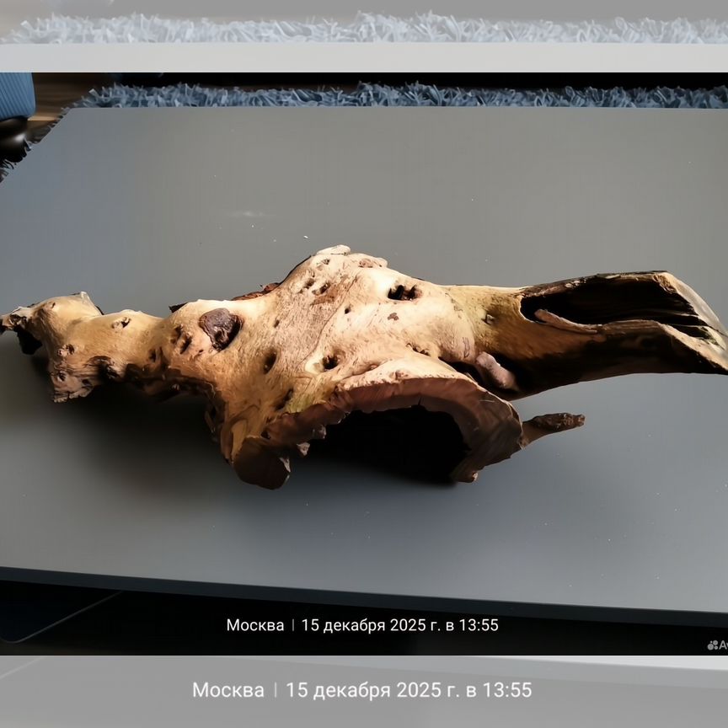Click the bottom "15 декабря 2025 г. в 13:55" timestamp

409,690
